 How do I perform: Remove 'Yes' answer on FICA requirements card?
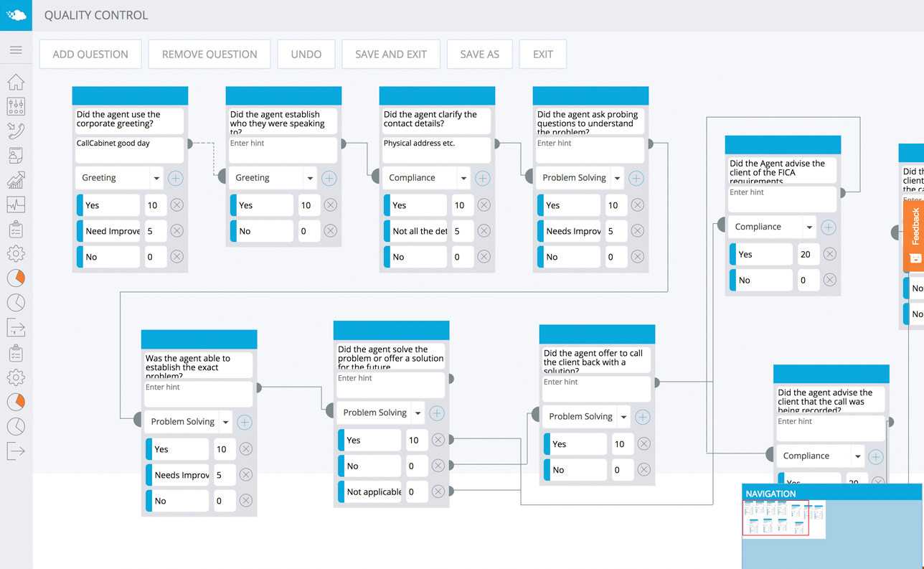829,254
